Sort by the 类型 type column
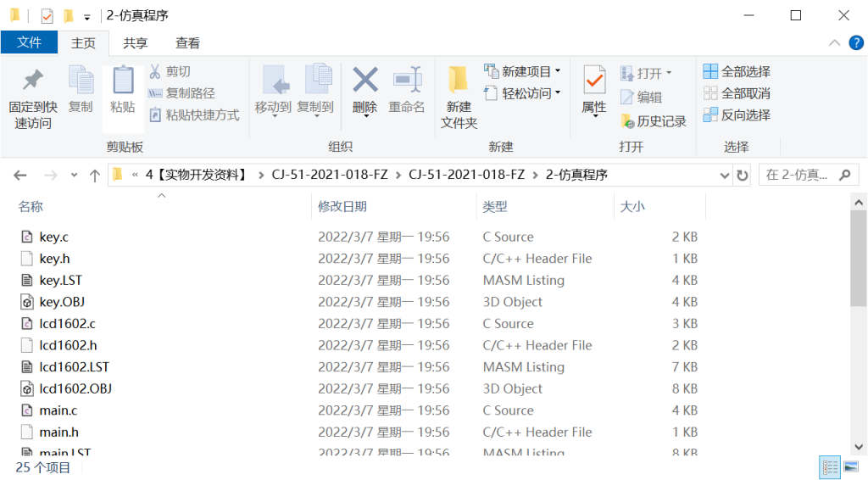 tap(495, 207)
